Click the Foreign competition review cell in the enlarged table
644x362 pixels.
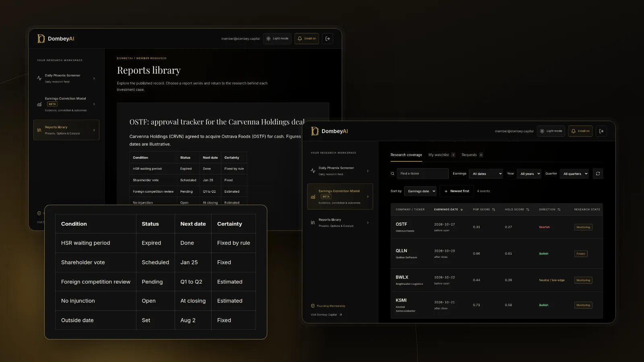click(96, 282)
